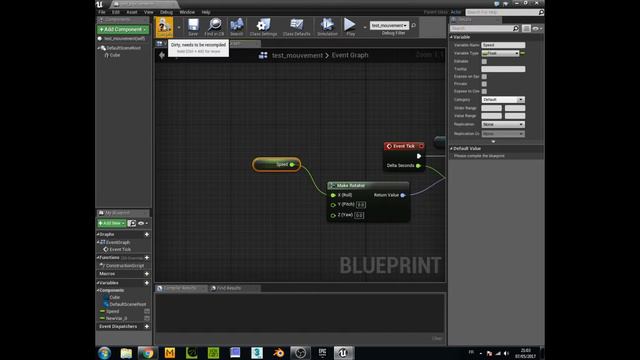
Task: Open the Debug menu
Action: 166,12
